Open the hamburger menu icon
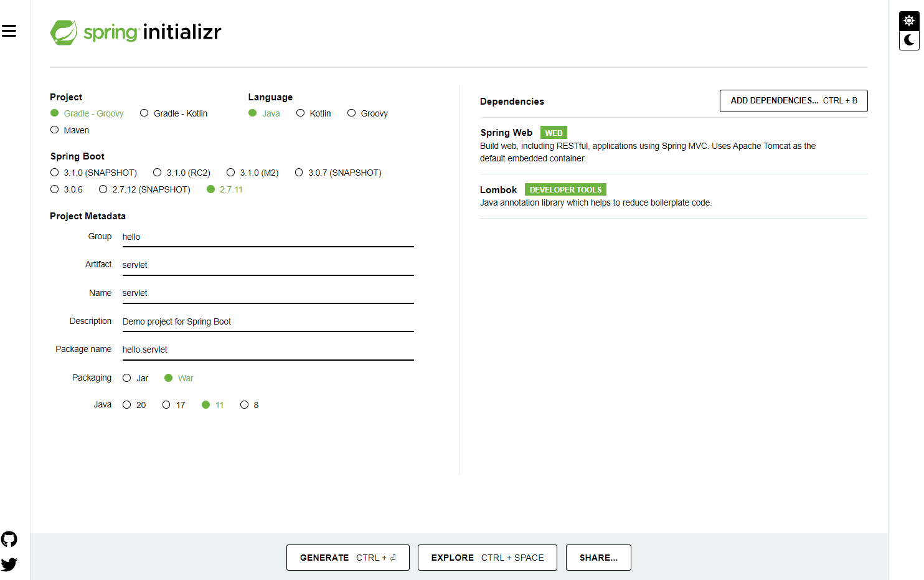924x580 pixels. [9, 31]
